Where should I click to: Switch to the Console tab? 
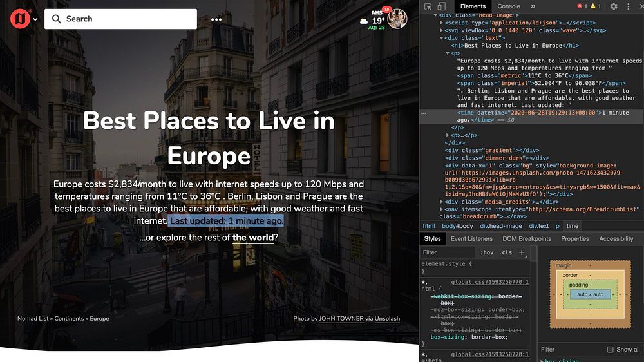(509, 6)
